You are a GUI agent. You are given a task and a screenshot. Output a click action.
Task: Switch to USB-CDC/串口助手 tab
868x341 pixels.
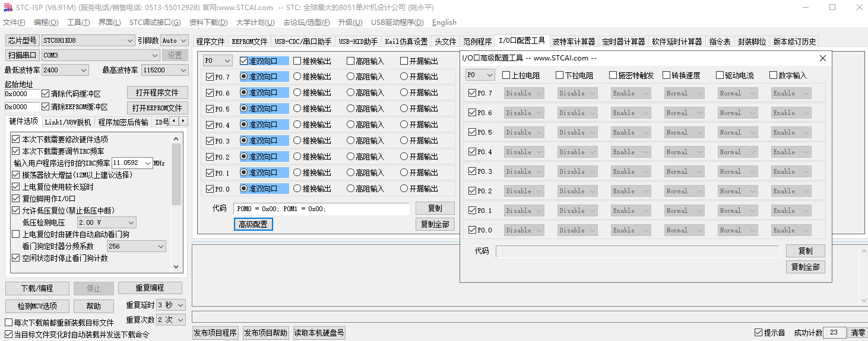(303, 42)
